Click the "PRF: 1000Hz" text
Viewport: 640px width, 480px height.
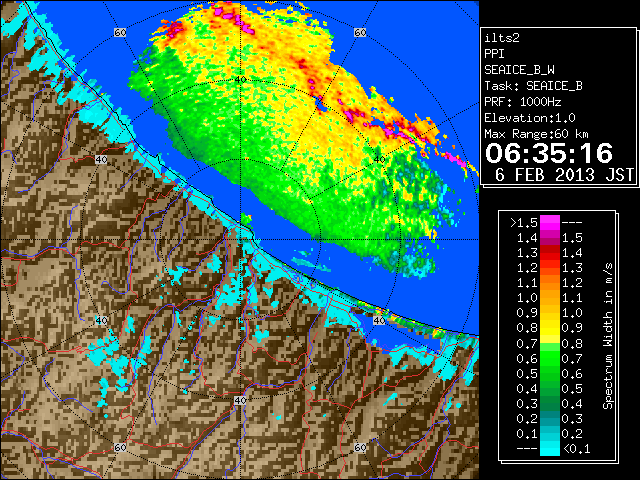(x=523, y=102)
